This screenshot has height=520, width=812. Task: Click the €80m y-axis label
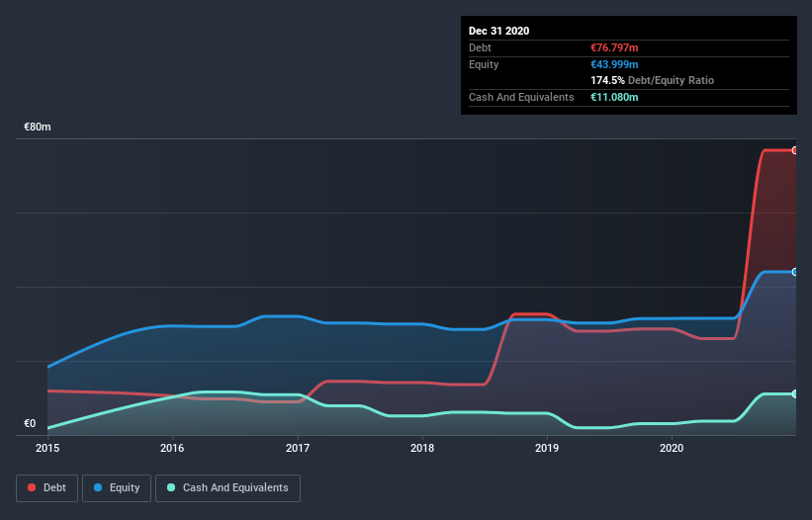pos(38,128)
